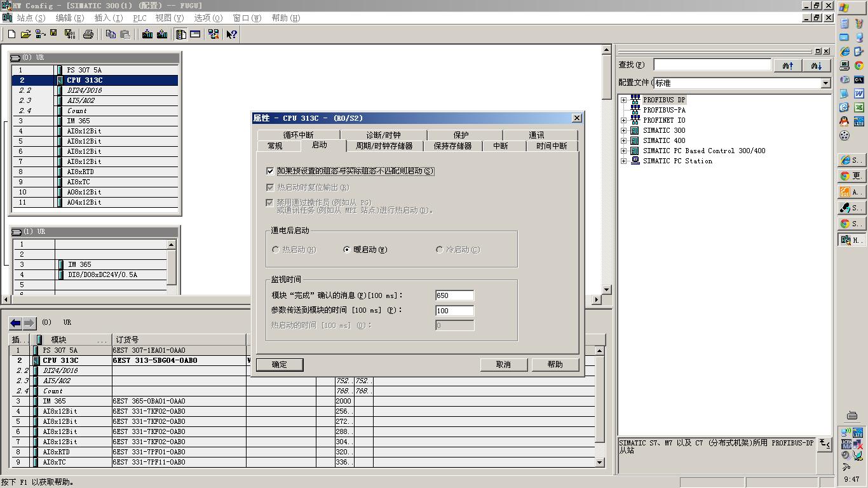868x488 pixels.
Task: Click the back arrow above module table
Action: (16, 323)
